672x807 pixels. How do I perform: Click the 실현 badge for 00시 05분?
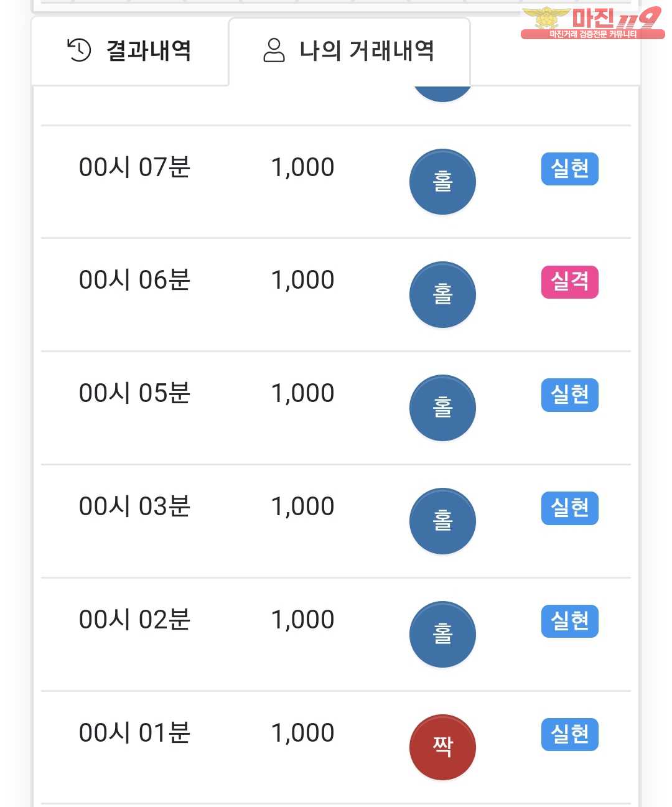click(x=569, y=395)
